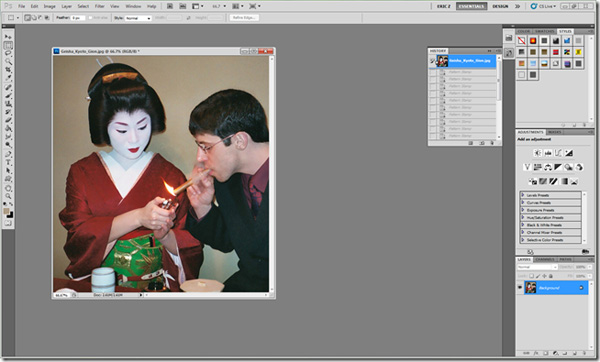Open the Window menu
The width and height of the screenshot is (600, 362).
pos(133,6)
